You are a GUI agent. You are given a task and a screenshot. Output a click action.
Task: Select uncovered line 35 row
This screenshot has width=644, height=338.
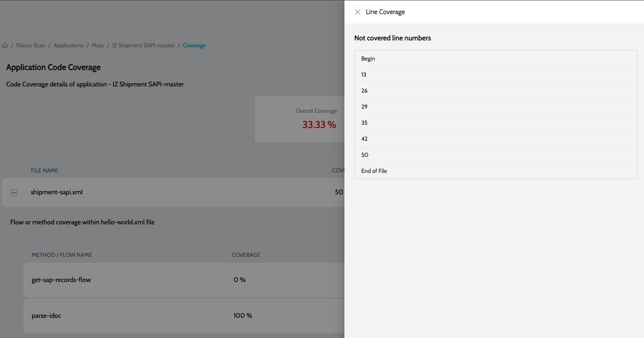pos(495,123)
